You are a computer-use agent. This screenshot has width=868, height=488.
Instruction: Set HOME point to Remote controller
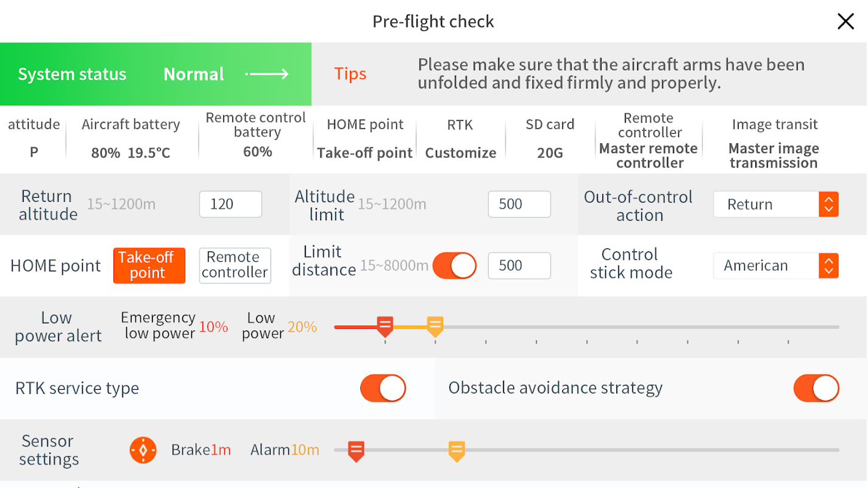(235, 265)
